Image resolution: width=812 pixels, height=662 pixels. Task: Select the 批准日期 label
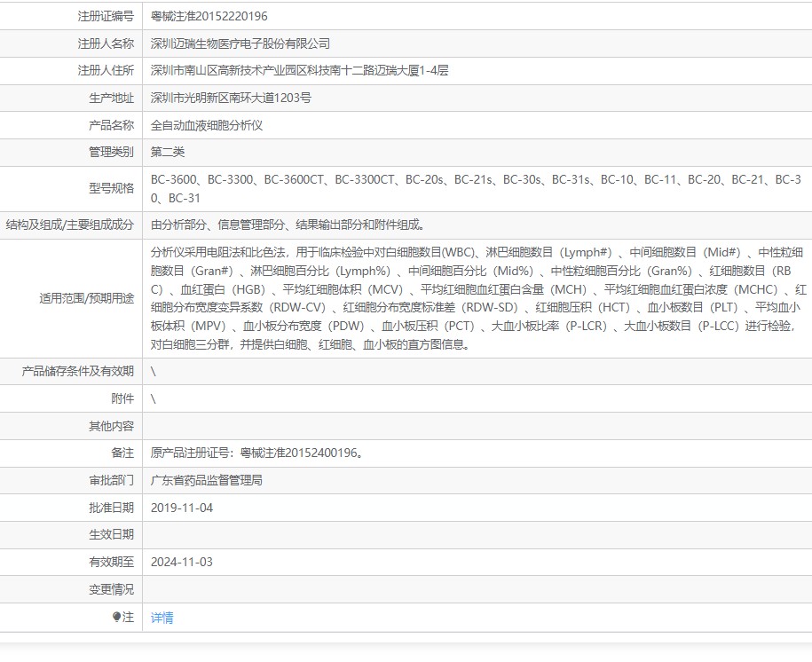[x=111, y=508]
